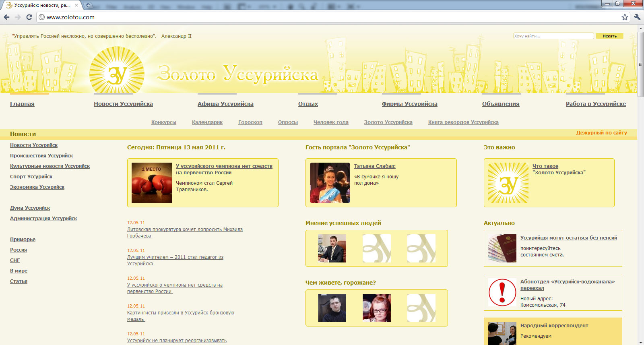
Task: Open the Календарик submenu link
Action: click(207, 122)
